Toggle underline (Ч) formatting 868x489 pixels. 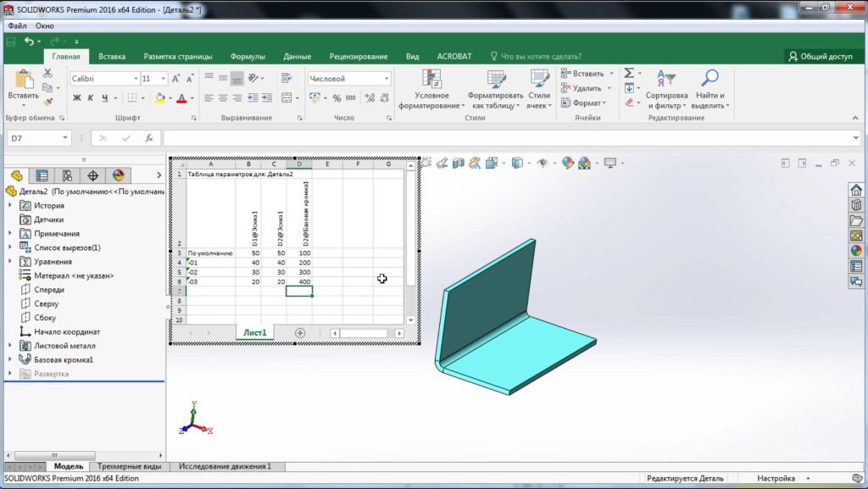pyautogui.click(x=104, y=98)
